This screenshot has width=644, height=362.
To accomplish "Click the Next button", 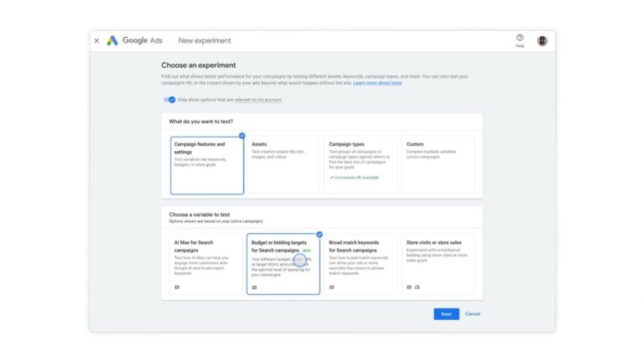I will click(446, 314).
